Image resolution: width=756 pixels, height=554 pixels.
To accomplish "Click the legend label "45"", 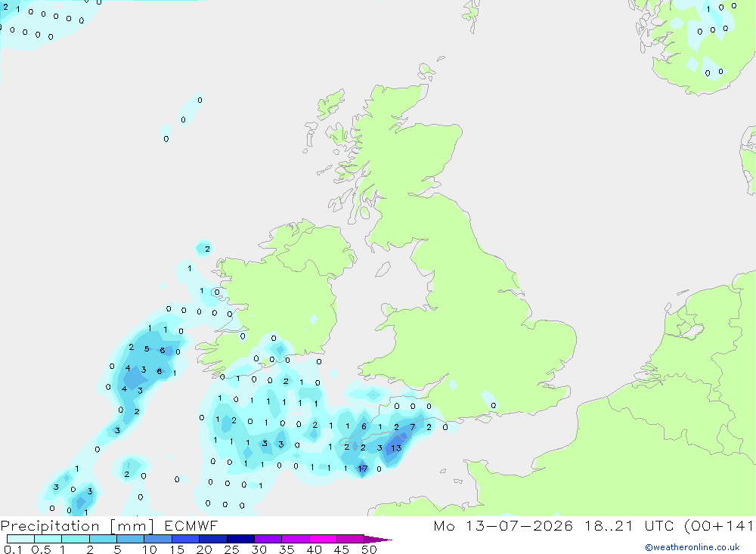I will 342,549.
